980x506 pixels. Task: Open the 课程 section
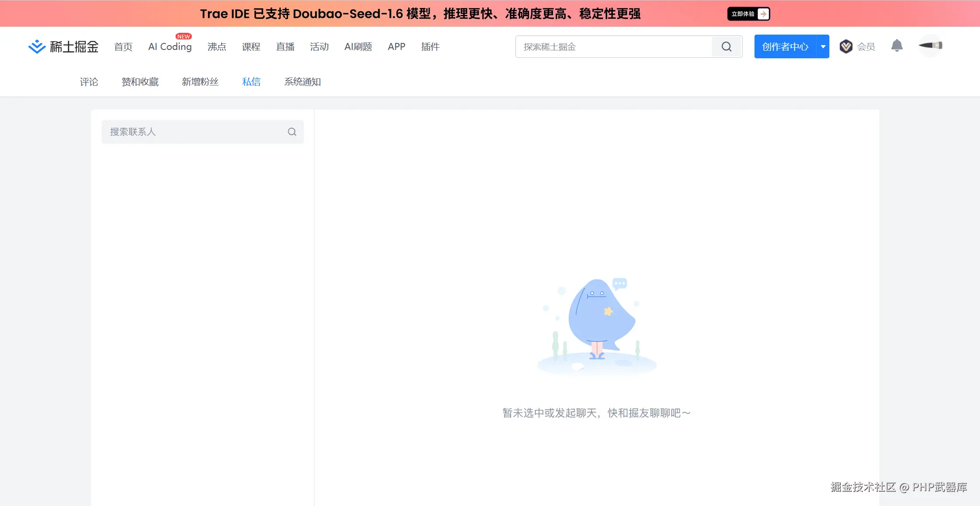251,46
